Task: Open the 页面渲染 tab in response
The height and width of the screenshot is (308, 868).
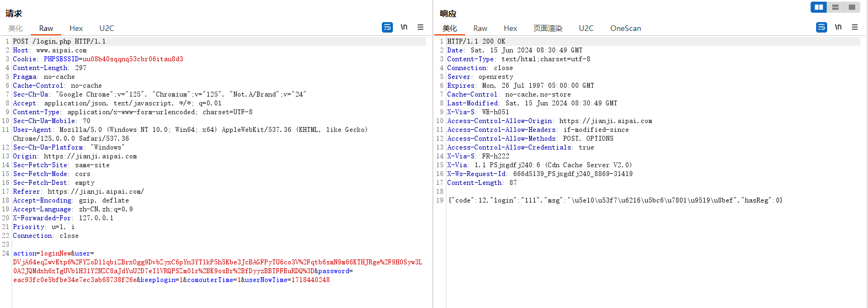Action: tap(547, 28)
